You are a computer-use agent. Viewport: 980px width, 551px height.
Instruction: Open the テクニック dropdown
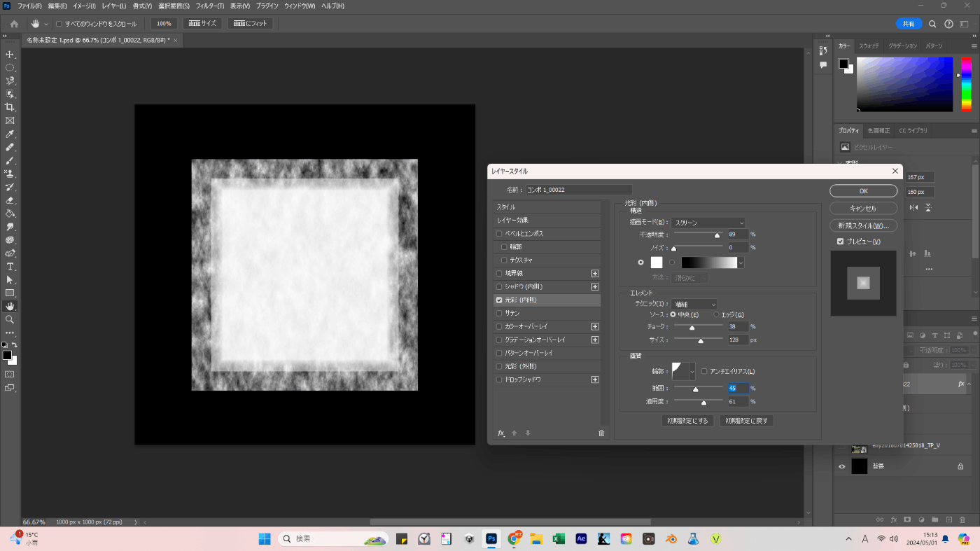(x=694, y=305)
